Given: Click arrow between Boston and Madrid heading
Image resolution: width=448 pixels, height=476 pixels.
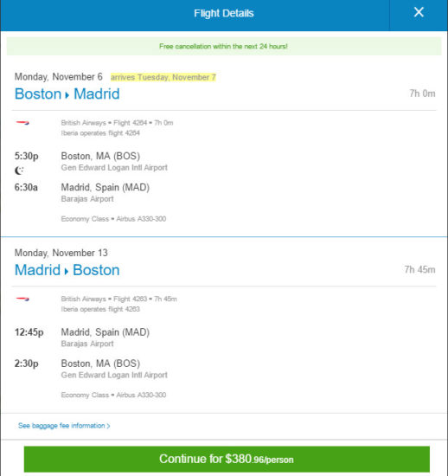Looking at the screenshot, I should coord(67,95).
